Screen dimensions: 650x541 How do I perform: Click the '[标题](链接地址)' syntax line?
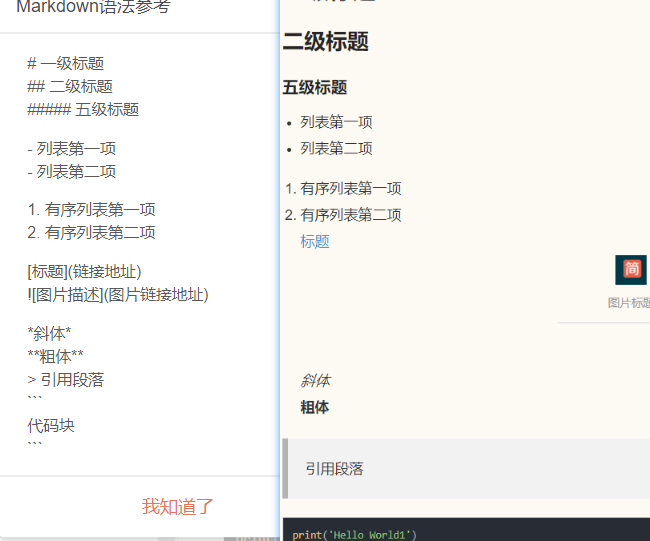[x=84, y=272]
